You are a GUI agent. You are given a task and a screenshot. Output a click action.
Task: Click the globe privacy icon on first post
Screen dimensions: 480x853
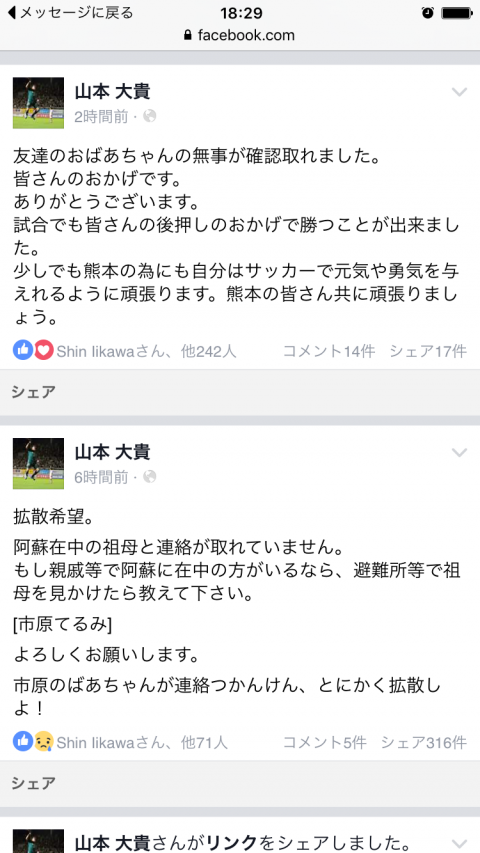(x=150, y=116)
